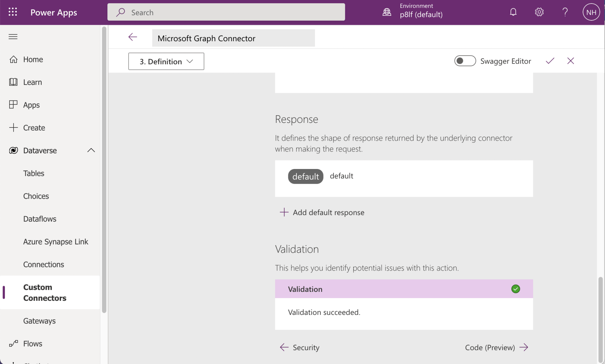Click the help question mark icon
Image resolution: width=605 pixels, height=364 pixels.
pos(565,12)
